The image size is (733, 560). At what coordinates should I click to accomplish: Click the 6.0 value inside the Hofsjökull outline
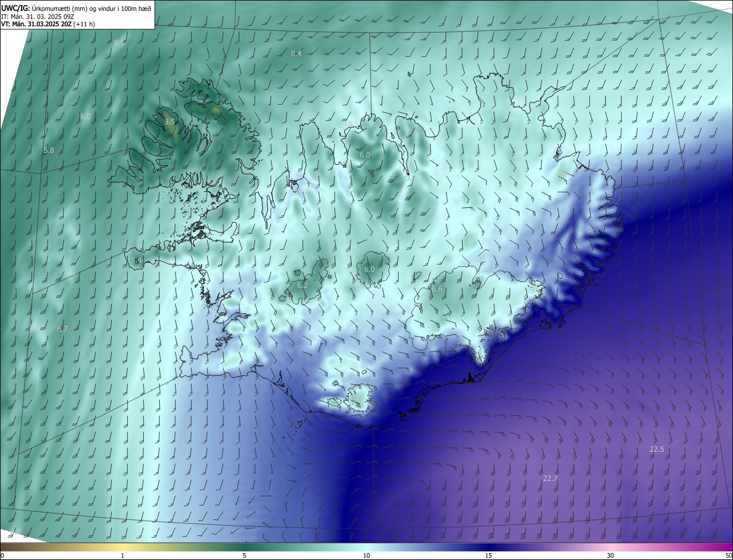[x=369, y=270]
